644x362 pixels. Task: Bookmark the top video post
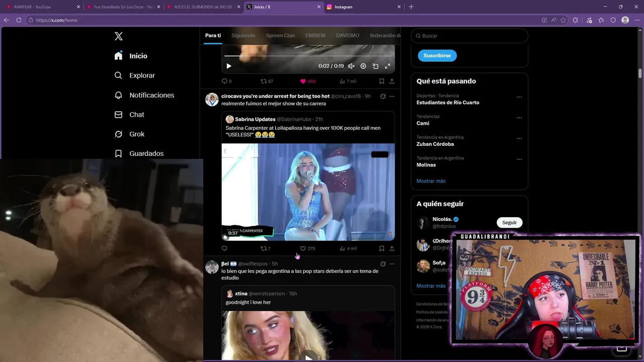pyautogui.click(x=382, y=81)
